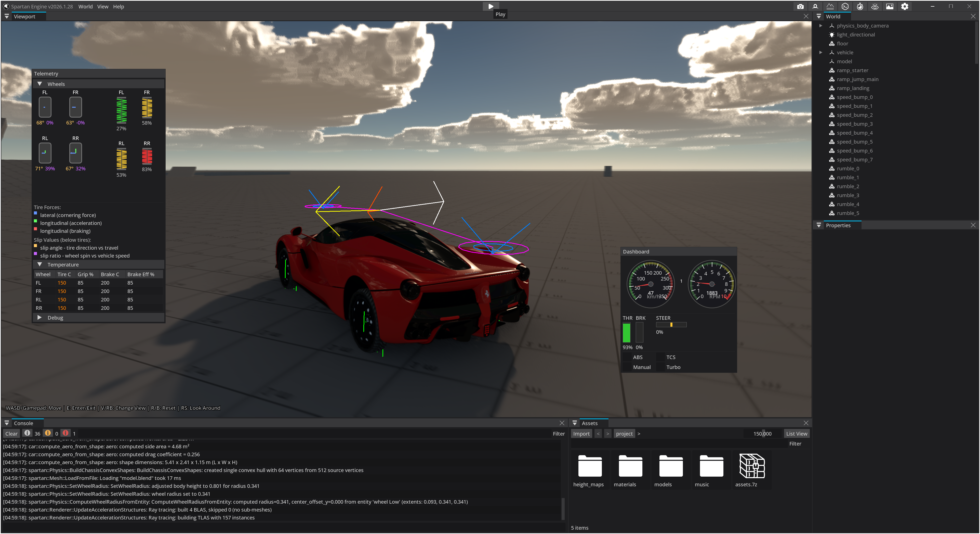Open the gear settings icon

(x=905, y=6)
